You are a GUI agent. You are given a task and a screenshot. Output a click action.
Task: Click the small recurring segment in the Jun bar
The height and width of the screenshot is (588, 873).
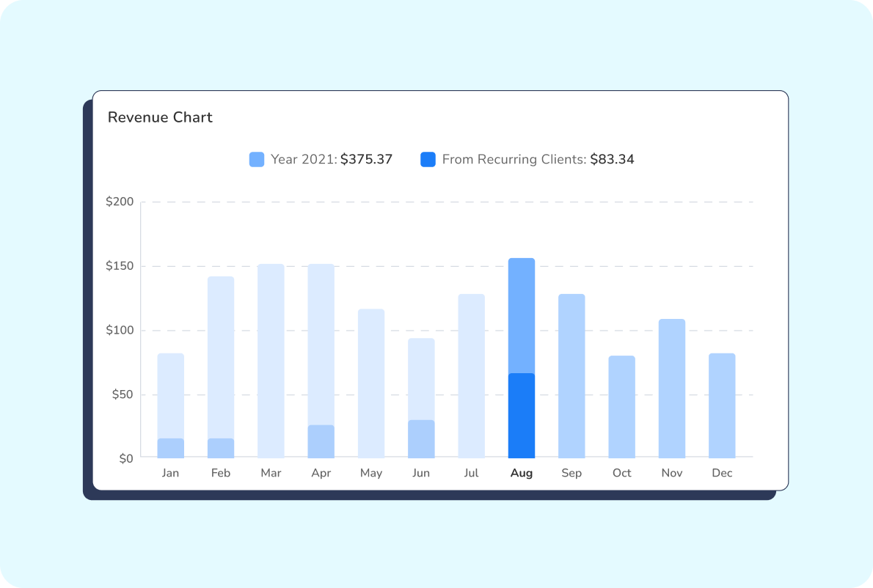tap(422, 438)
